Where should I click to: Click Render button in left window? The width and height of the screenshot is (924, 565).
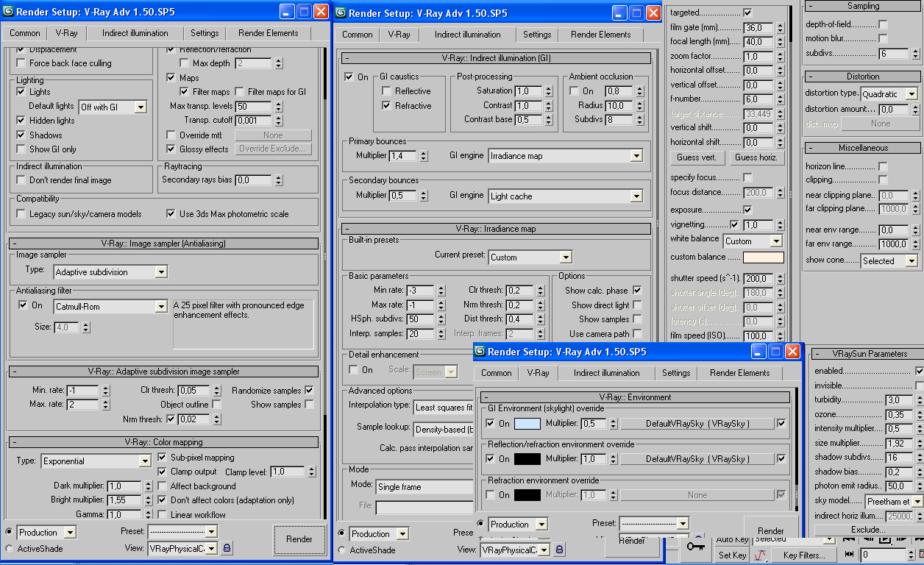[299, 539]
